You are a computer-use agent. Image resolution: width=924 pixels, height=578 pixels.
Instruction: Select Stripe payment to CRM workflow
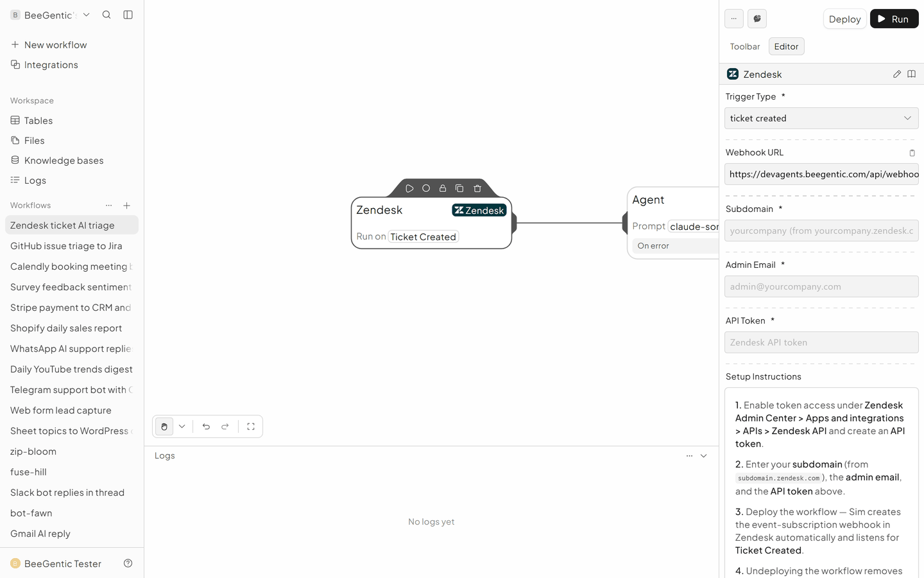click(x=72, y=308)
